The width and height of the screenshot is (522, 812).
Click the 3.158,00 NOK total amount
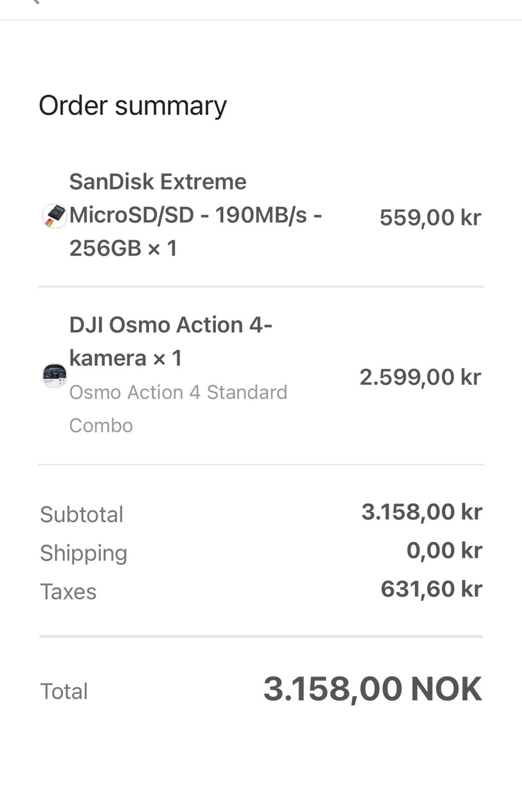click(372, 689)
